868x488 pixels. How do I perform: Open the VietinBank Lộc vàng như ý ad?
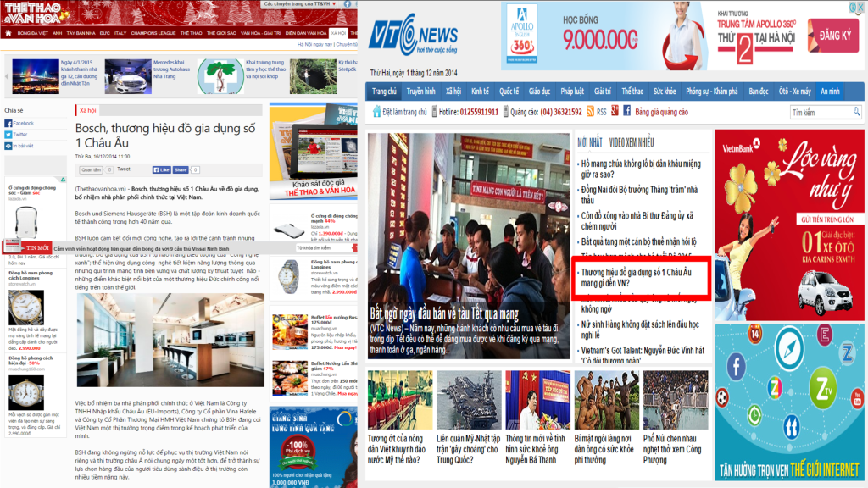(x=789, y=225)
